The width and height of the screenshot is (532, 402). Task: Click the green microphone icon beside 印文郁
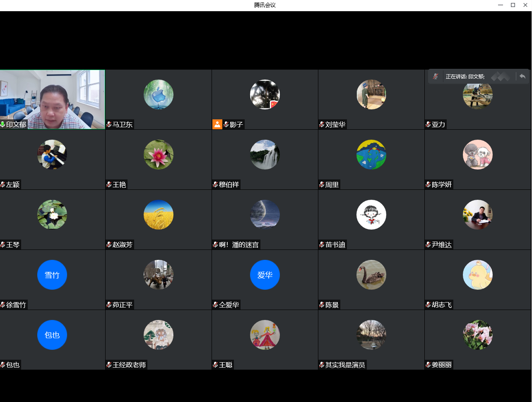click(3, 124)
